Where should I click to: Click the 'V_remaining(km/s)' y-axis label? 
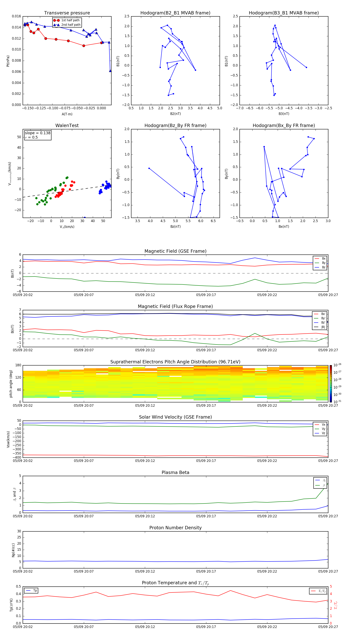click(x=10, y=173)
